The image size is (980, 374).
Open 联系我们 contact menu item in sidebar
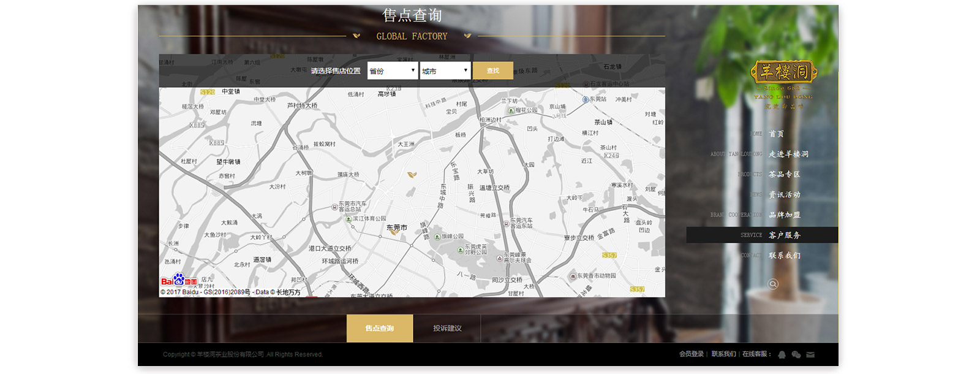coord(785,255)
